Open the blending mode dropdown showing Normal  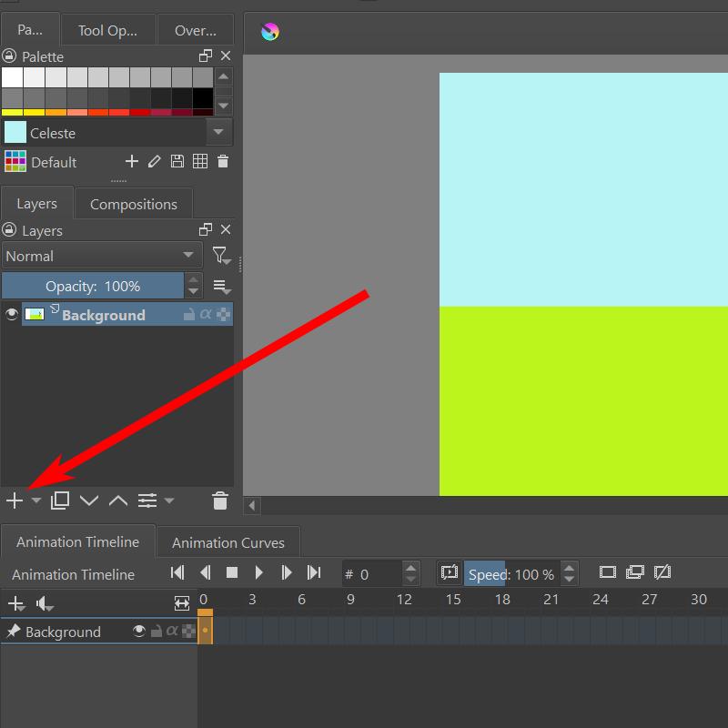pyautogui.click(x=100, y=256)
